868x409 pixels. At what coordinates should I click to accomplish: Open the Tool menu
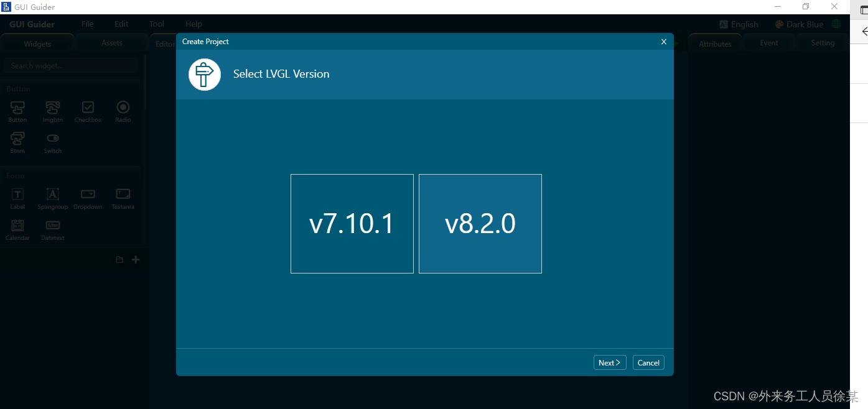tap(157, 24)
